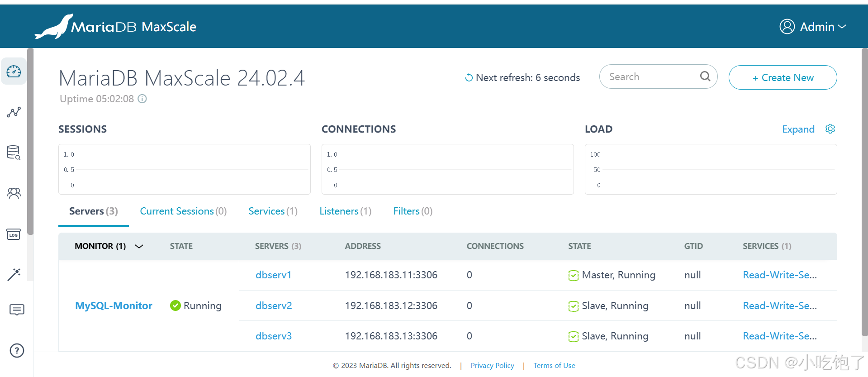
Task: Click the uptime info icon
Action: tap(142, 99)
